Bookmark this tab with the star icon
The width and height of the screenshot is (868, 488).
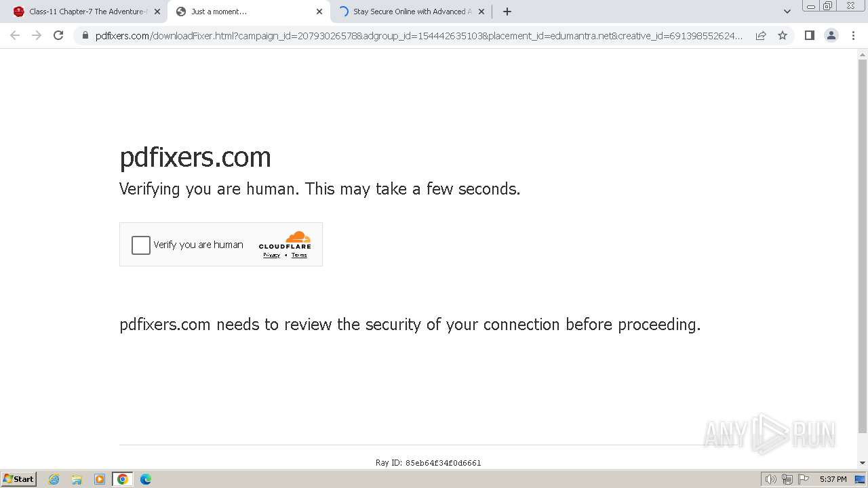[783, 35]
